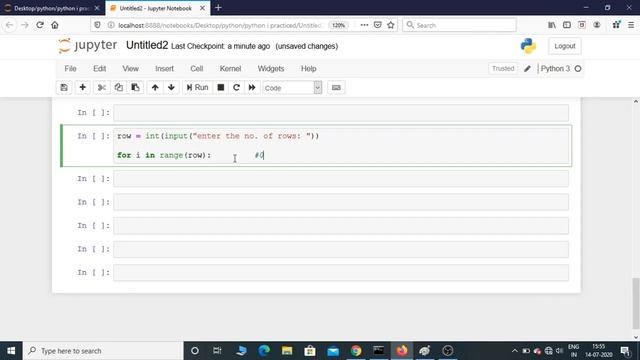This screenshot has width=640, height=360.
Task: Open File Explorer from the taskbar
Action: (x=287, y=351)
